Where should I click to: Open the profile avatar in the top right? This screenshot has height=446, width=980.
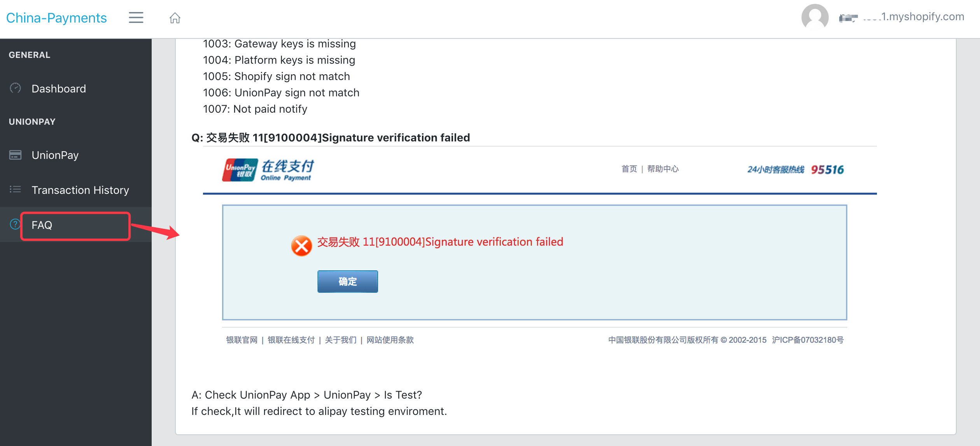814,17
